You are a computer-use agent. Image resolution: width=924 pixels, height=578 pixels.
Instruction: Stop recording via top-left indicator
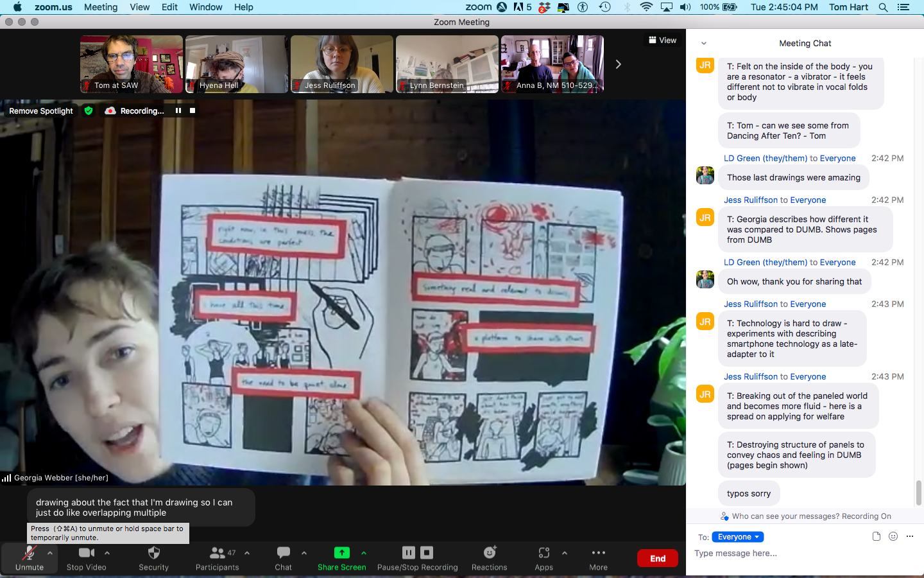(x=193, y=110)
